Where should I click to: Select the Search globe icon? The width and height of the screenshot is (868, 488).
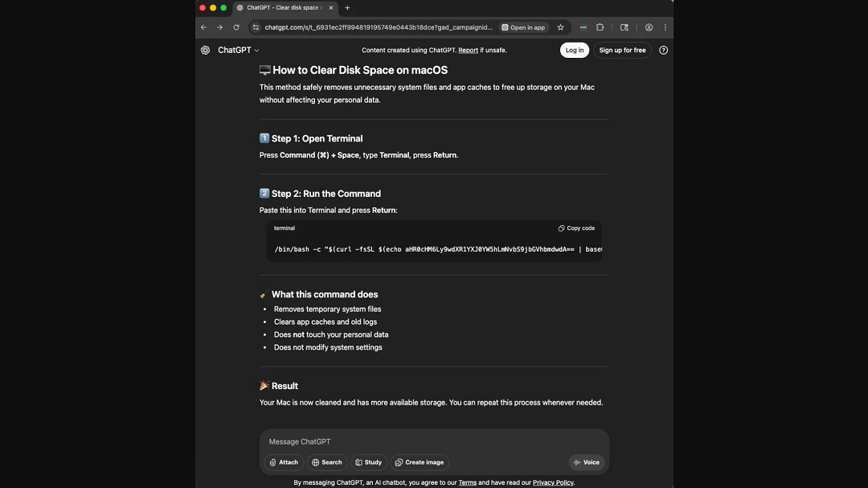pos(316,462)
